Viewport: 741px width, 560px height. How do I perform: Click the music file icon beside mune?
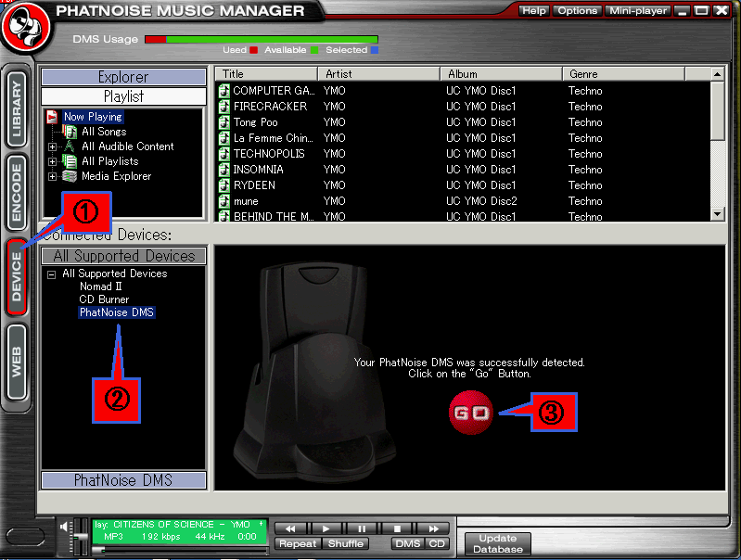point(224,201)
